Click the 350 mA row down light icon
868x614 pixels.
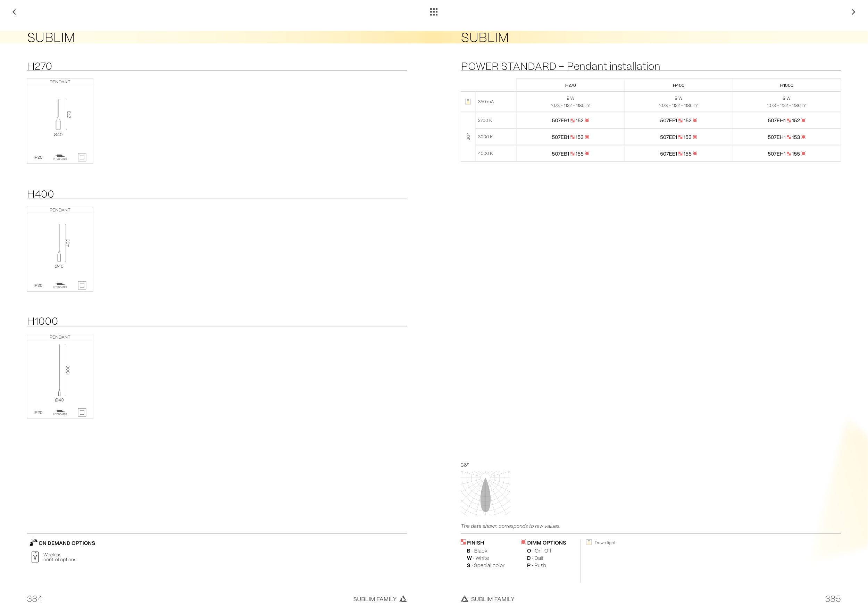pos(468,101)
